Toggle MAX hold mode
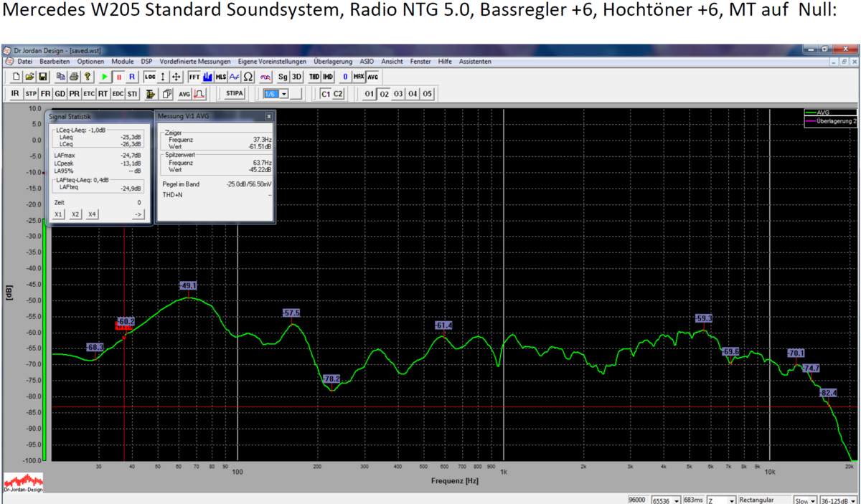The image size is (861, 504). tap(359, 76)
